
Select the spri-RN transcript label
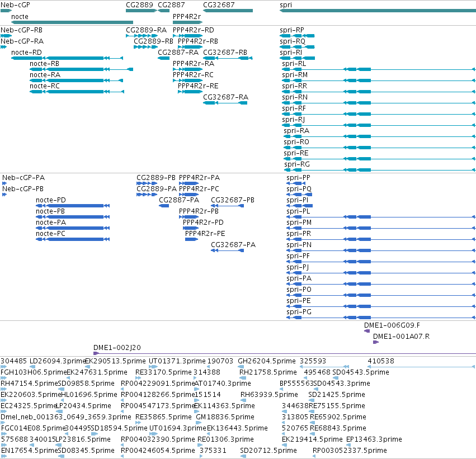pyautogui.click(x=295, y=98)
